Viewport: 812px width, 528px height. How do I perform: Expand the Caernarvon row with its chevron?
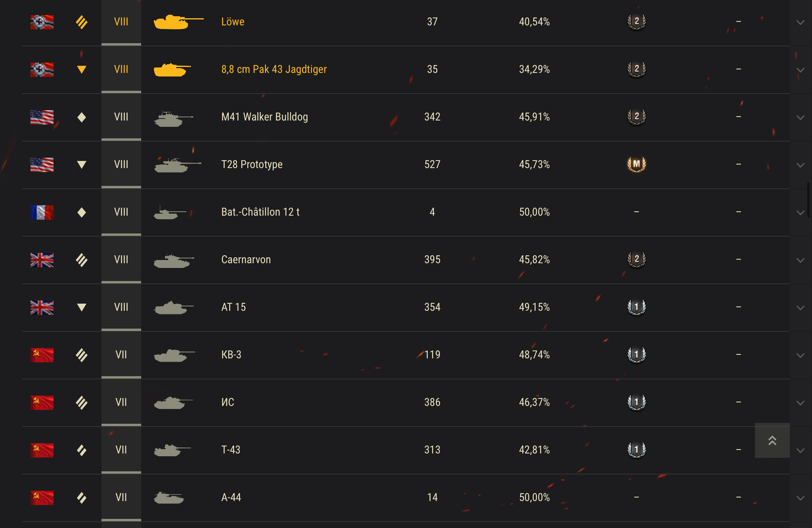801,260
